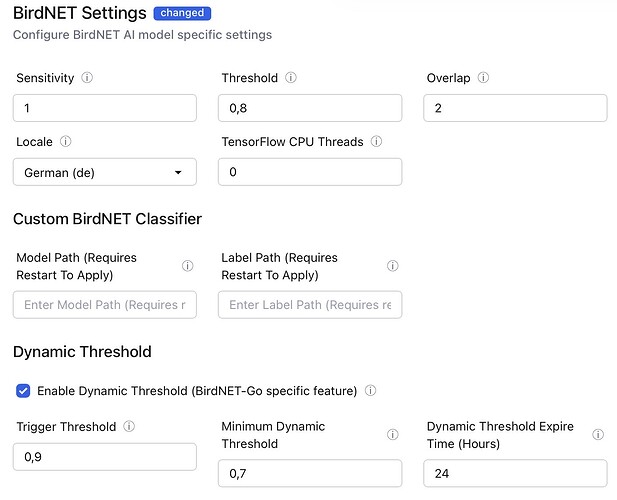617x500 pixels.
Task: Click the Sensitivity info icon
Action: tap(87, 77)
